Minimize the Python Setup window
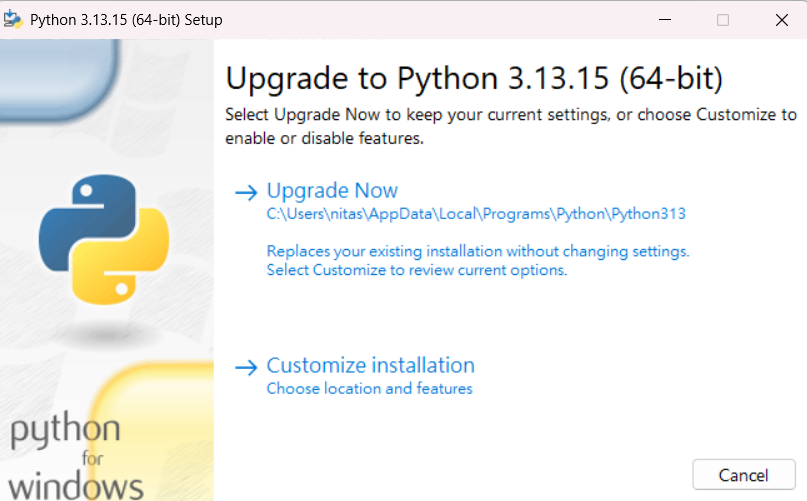Viewport: 807px width, 501px height. click(665, 20)
